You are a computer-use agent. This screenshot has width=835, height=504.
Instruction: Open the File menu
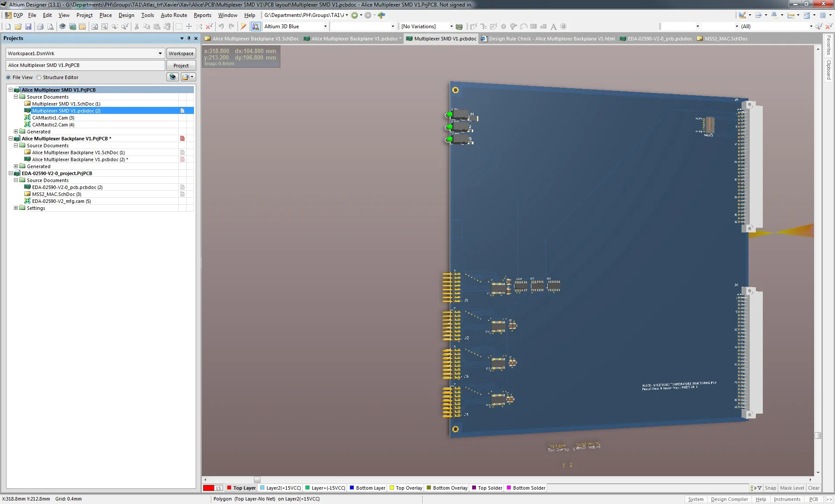coord(32,15)
